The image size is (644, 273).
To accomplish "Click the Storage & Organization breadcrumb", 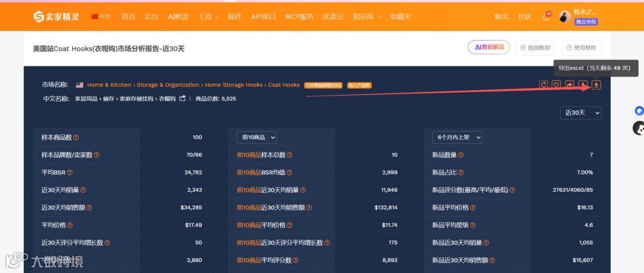I will (x=168, y=85).
